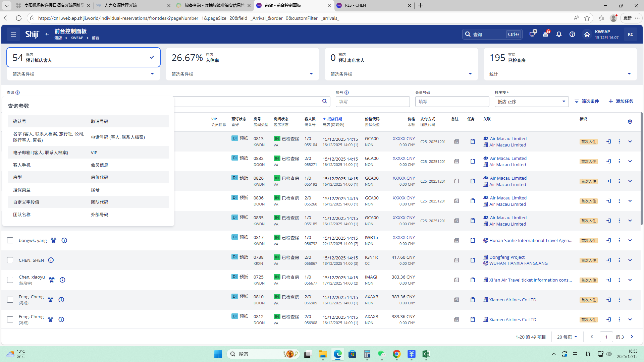The image size is (644, 362).
Task: Click the check-in icon for room 0813
Action: coord(608,141)
